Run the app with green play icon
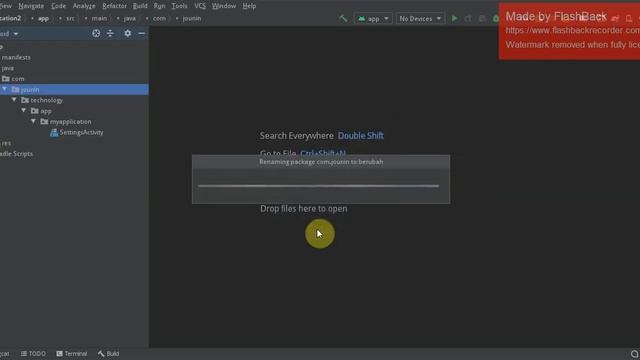The height and width of the screenshot is (360, 640). 454,18
